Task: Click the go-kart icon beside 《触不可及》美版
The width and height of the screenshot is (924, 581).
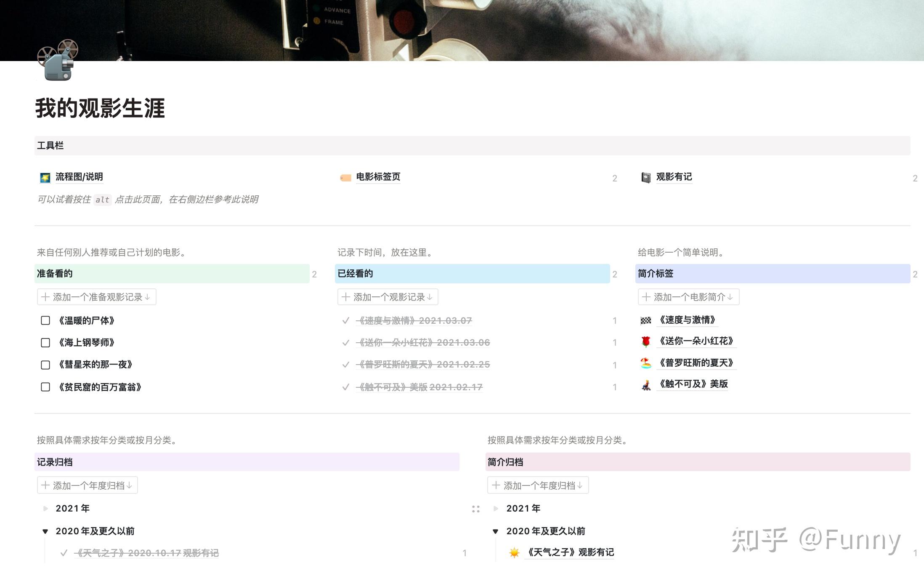Action: click(645, 385)
